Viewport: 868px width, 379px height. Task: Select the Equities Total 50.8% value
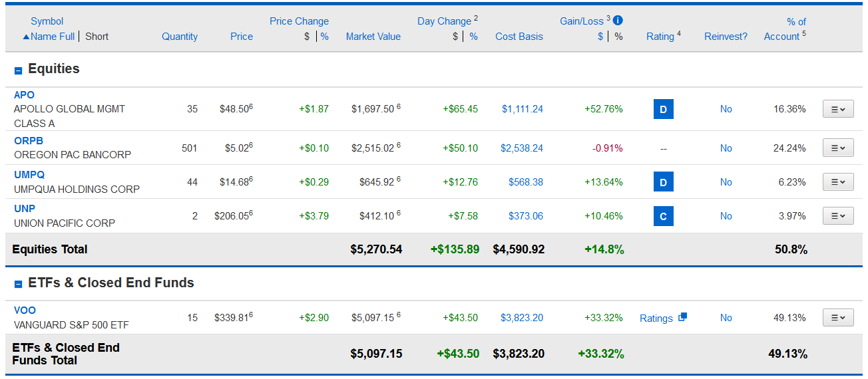coord(791,249)
